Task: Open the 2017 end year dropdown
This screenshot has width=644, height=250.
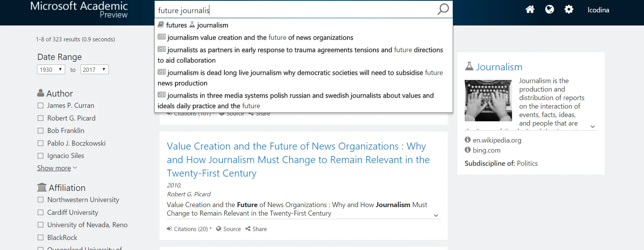Action: [x=94, y=70]
